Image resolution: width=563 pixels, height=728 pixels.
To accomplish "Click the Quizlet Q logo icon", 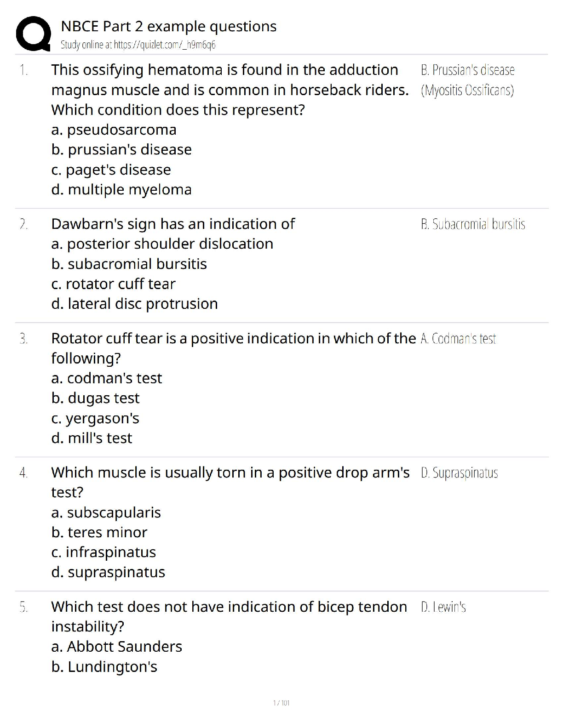I will tap(33, 33).
